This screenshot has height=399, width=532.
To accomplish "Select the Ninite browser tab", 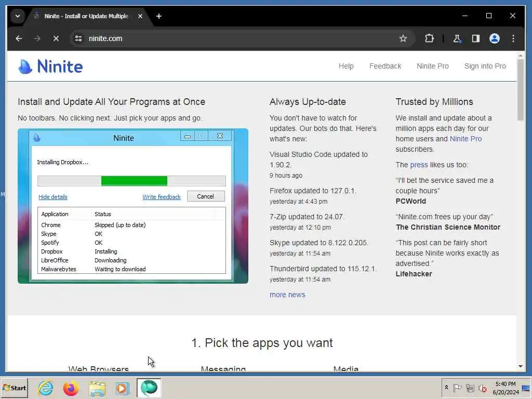I will click(86, 16).
